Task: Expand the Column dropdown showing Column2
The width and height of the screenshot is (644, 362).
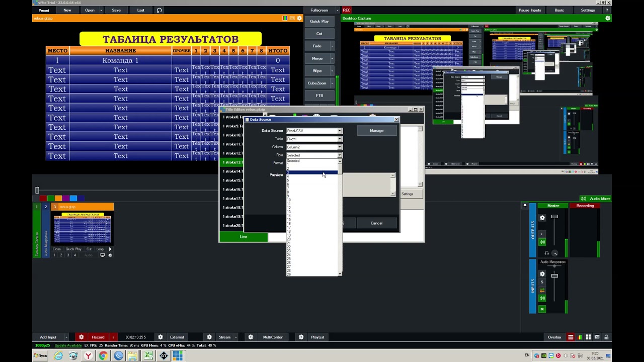Action: (340, 147)
